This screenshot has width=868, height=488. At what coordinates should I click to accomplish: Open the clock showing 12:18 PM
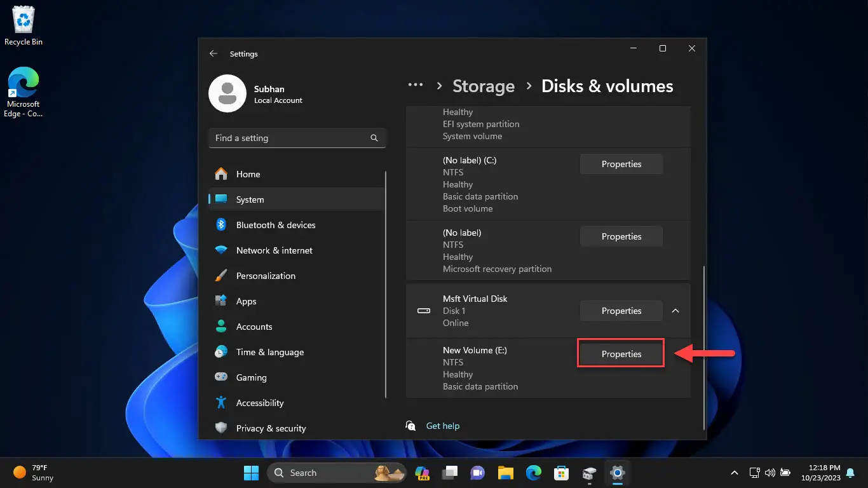(x=821, y=473)
